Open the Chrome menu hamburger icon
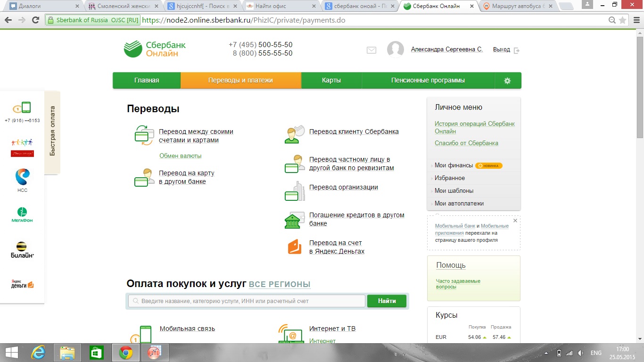Image resolution: width=644 pixels, height=362 pixels. [x=636, y=20]
